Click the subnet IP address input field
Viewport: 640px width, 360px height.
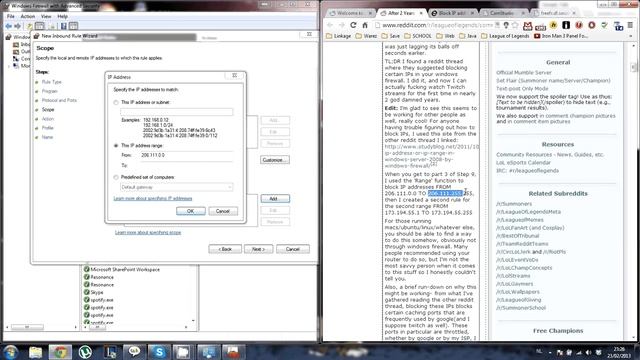(x=176, y=112)
